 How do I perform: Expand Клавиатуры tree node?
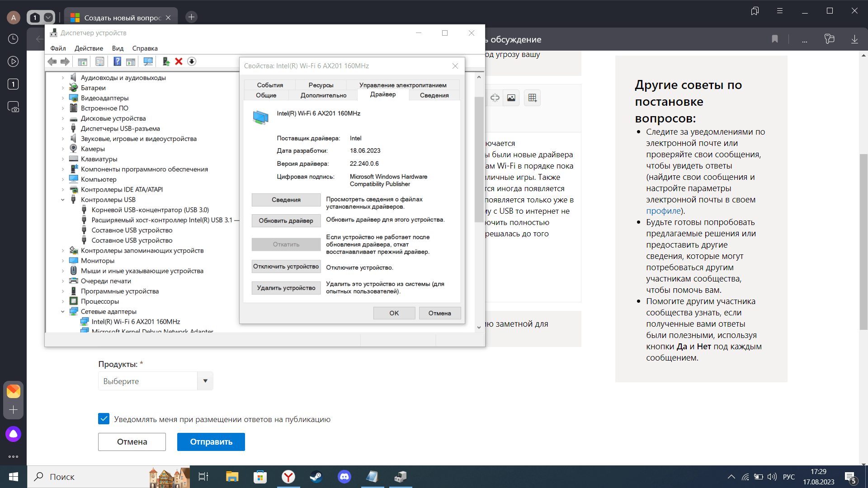pyautogui.click(x=63, y=159)
